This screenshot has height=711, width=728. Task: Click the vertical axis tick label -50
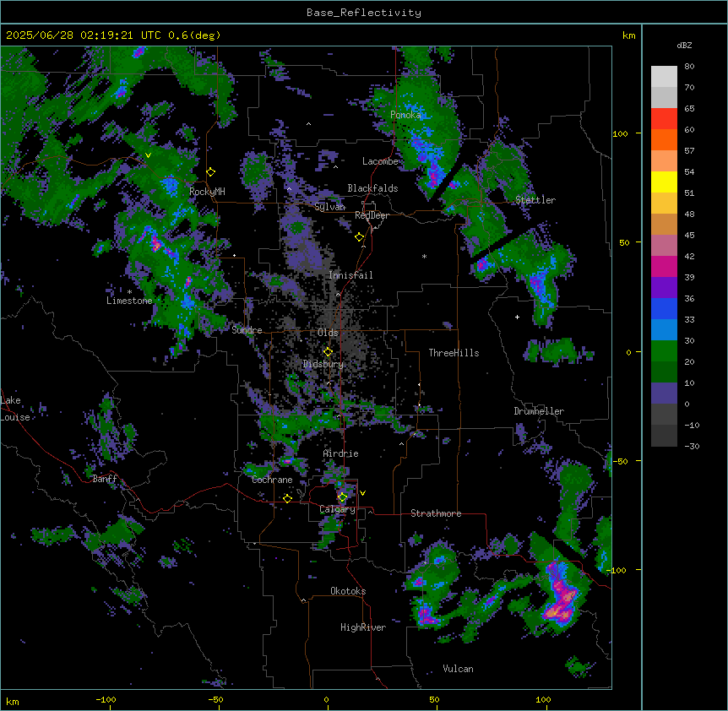click(620, 461)
